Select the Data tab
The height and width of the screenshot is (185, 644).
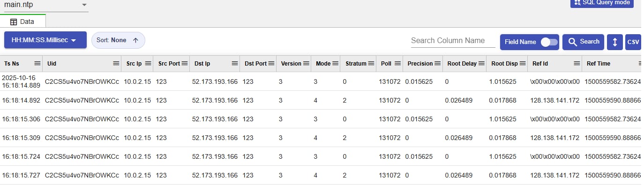pos(22,21)
